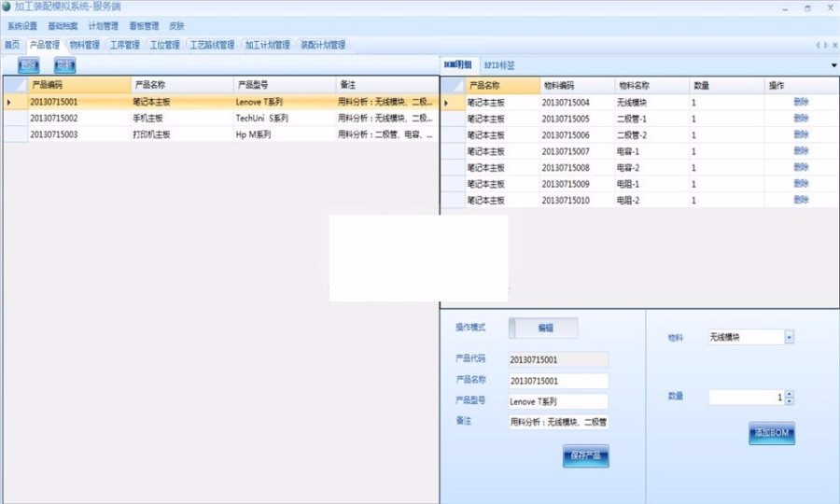840x504 pixels.
Task: Expand the panel tab list arrow beside RFID标签
Action: [x=833, y=65]
